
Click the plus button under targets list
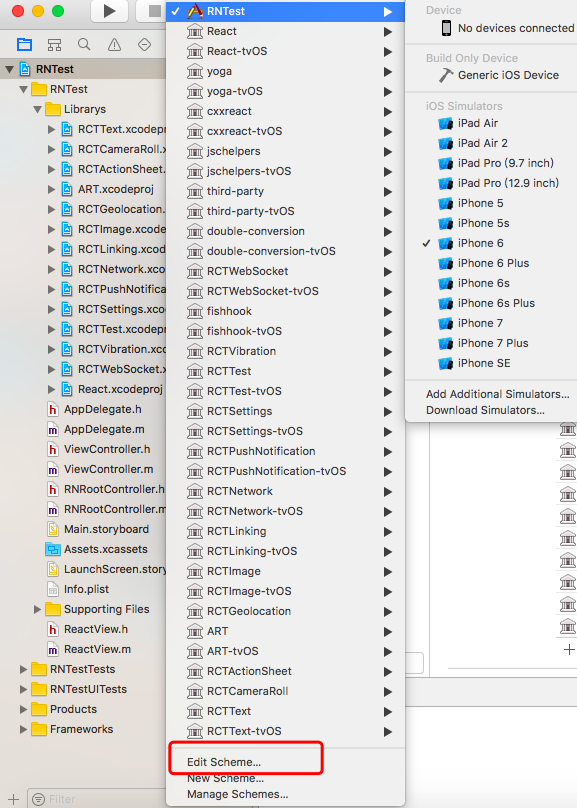coord(569,650)
